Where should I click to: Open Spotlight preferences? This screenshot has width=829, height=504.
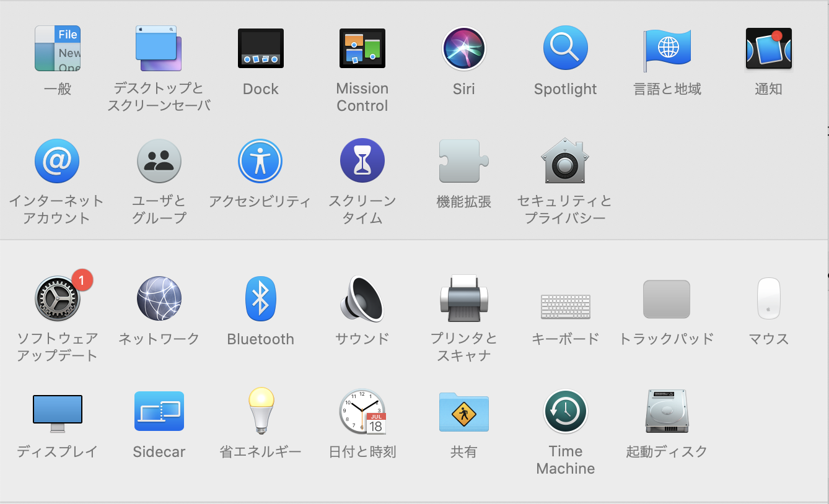pos(566,48)
